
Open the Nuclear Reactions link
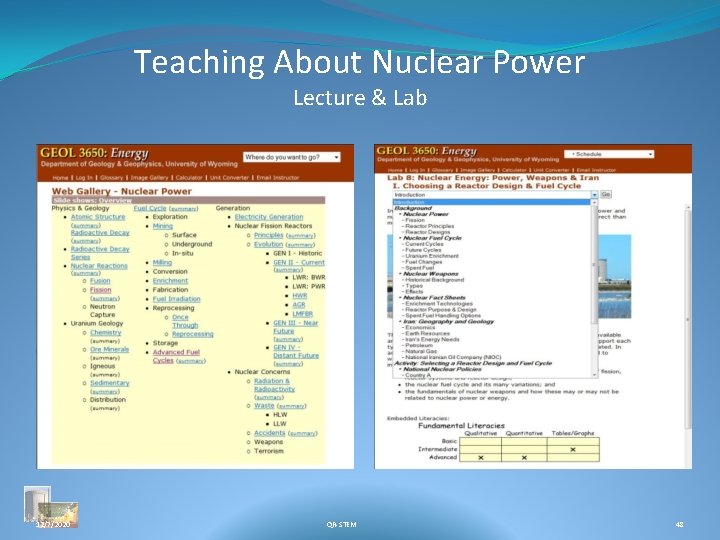(x=99, y=266)
